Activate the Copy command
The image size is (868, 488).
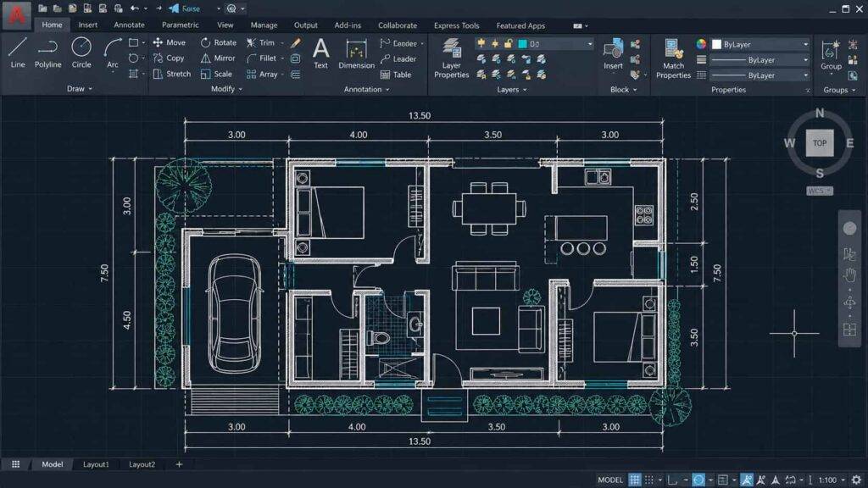pos(169,58)
